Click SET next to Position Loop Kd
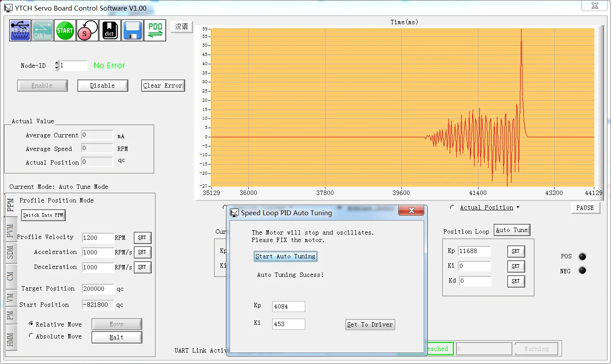Screen dimensions: 611x364 click(x=516, y=281)
